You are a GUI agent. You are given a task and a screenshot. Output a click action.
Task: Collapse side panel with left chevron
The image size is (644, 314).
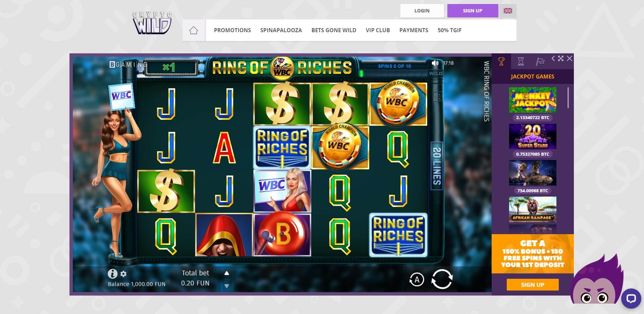point(553,58)
